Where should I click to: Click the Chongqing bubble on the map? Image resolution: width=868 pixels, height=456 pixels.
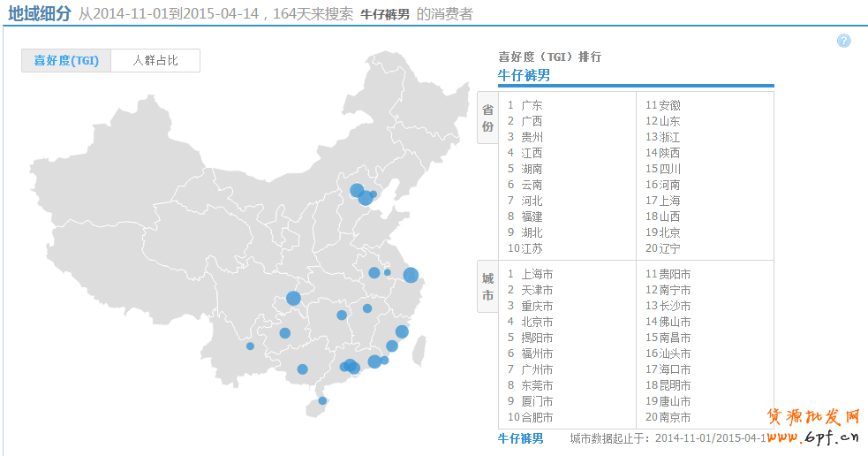coord(293,298)
